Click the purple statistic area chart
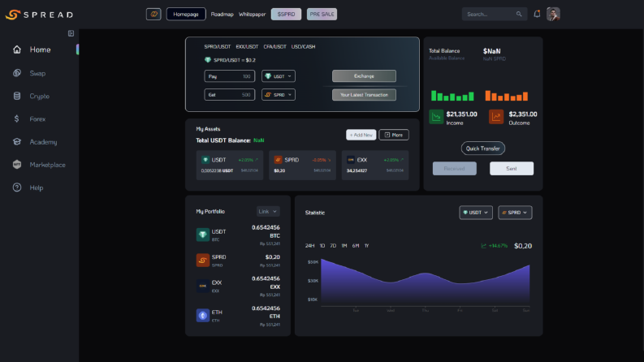The width and height of the screenshot is (644, 362). 425,282
